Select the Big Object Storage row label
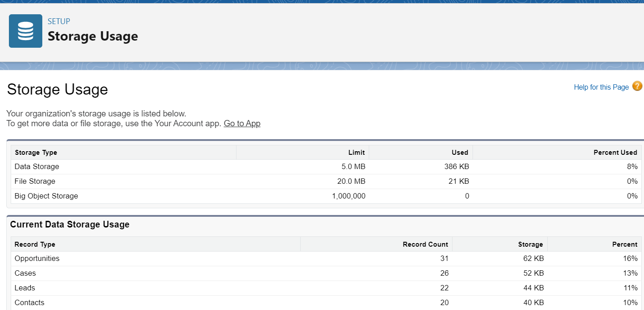644x310 pixels. [x=46, y=196]
